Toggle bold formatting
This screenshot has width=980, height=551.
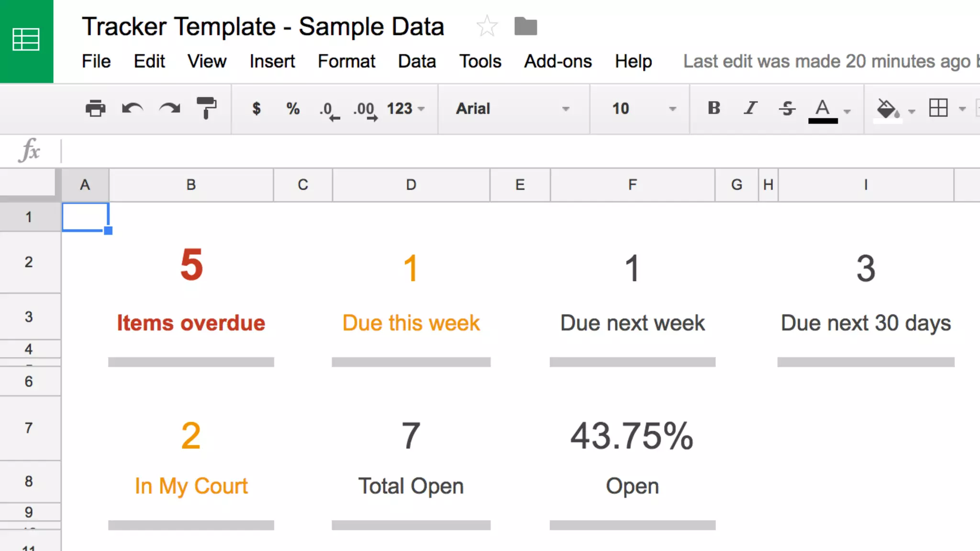tap(714, 108)
